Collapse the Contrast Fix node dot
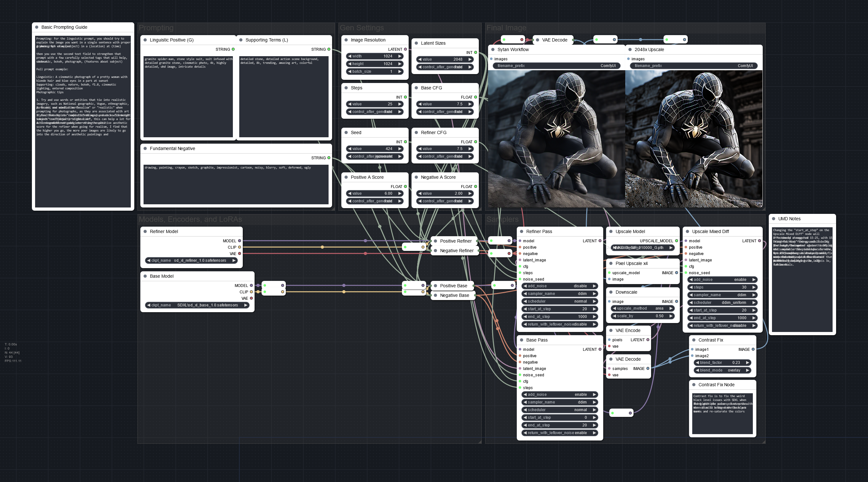The height and width of the screenshot is (482, 868). tap(694, 340)
